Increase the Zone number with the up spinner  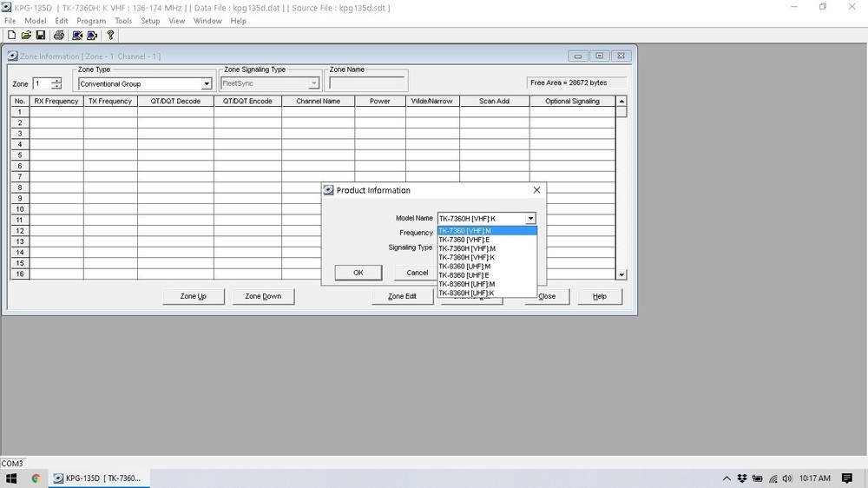(x=56, y=81)
